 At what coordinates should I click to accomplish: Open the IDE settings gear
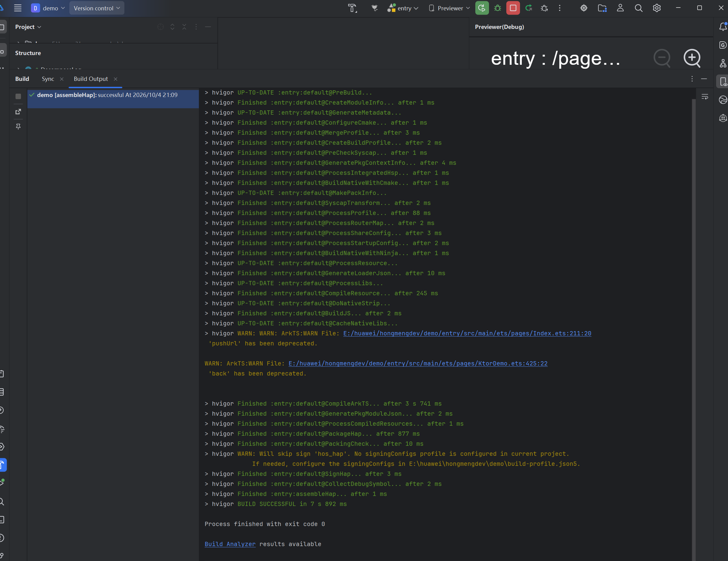(657, 8)
